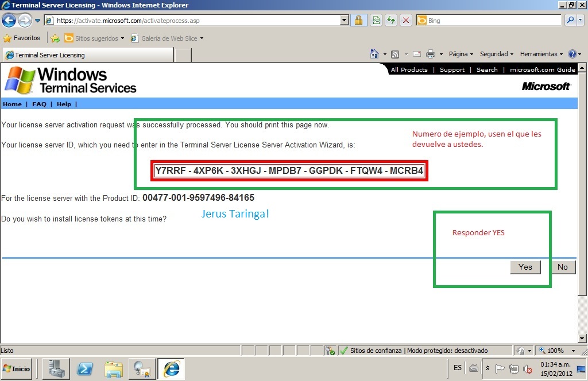The image size is (588, 381).
Task: Click the network tray icon
Action: [514, 369]
